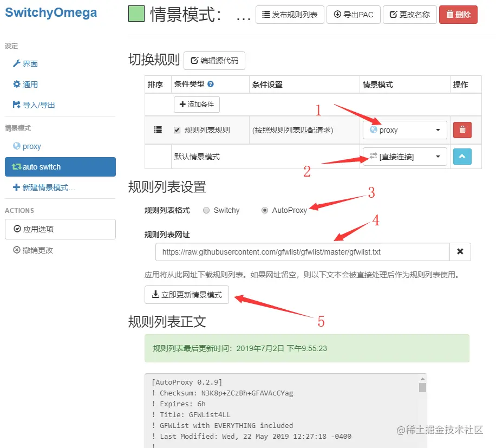This screenshot has width=496, height=448.
Task: Click 立即更新情景模式 button
Action: pyautogui.click(x=187, y=295)
